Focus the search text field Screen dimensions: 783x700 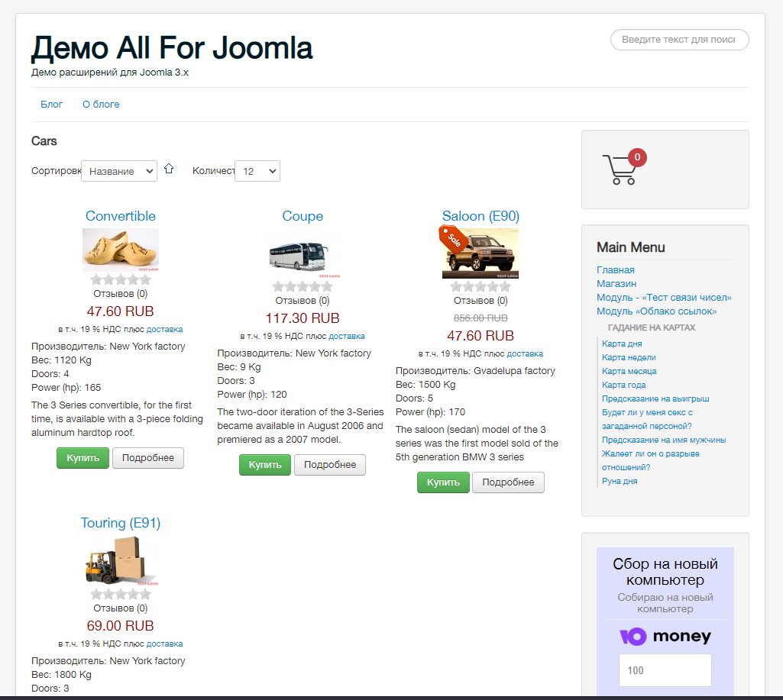[x=680, y=40]
